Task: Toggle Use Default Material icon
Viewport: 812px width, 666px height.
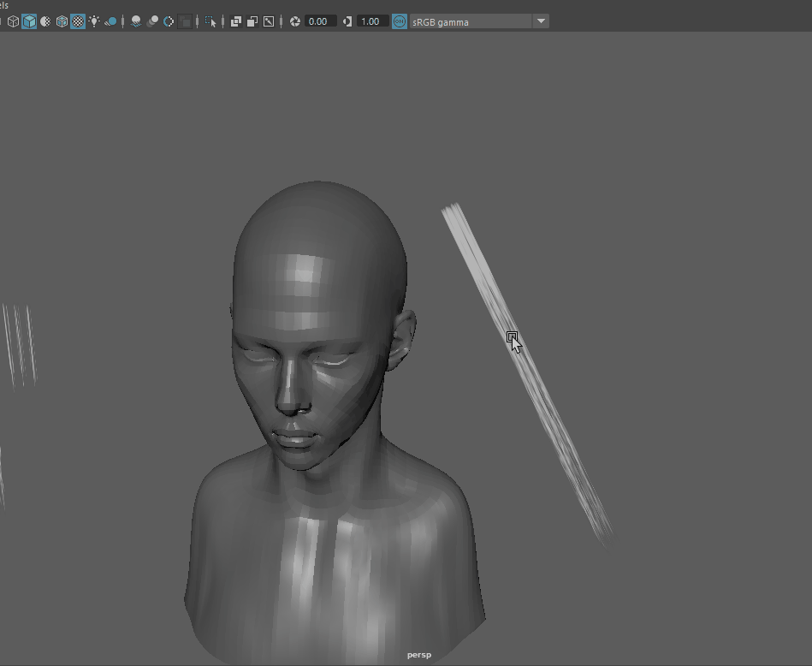Action: tap(45, 21)
